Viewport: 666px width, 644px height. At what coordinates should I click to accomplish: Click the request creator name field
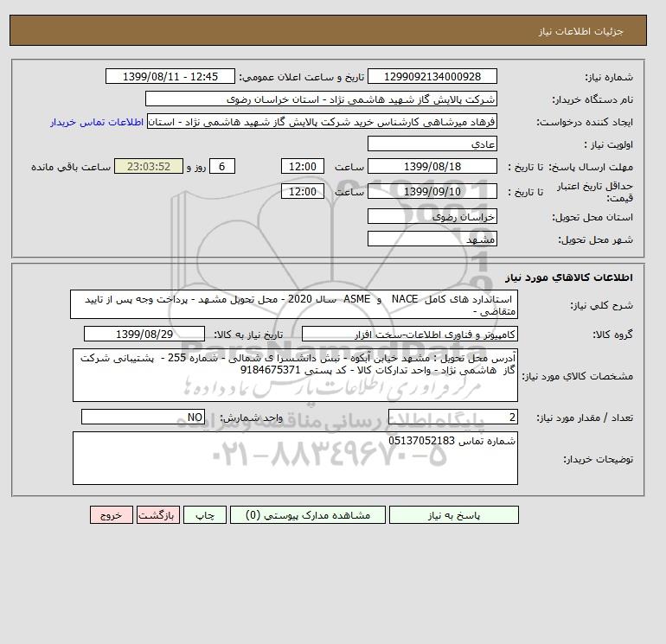(322, 122)
